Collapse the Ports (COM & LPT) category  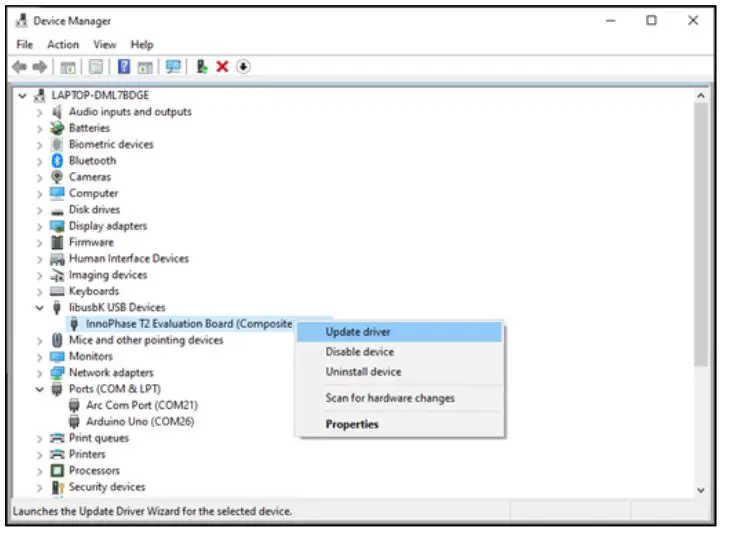click(40, 389)
